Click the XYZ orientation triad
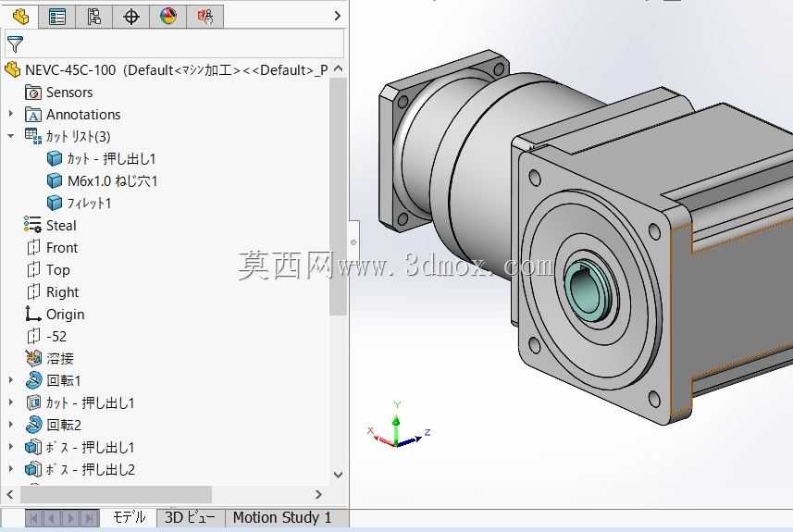Viewport: 793px width, 532px height. click(x=399, y=427)
